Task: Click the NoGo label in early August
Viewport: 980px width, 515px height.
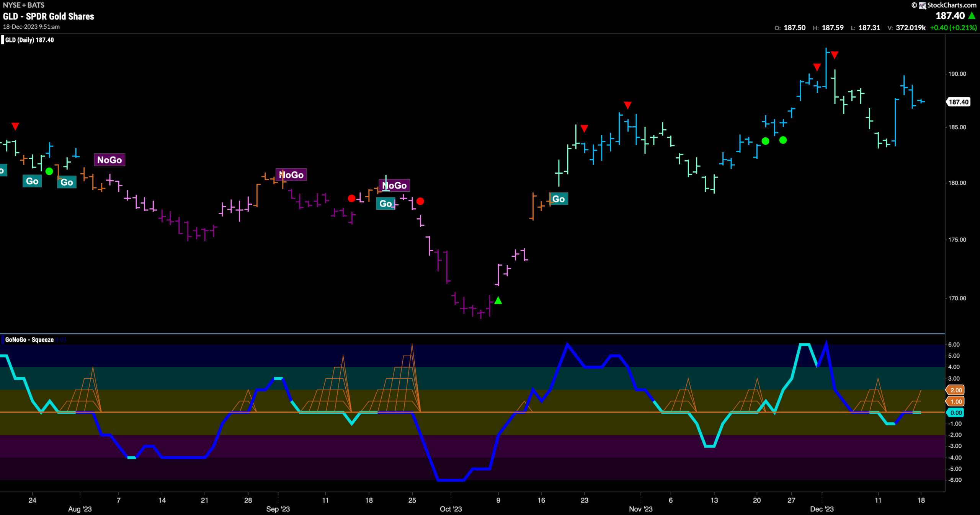Action: tap(109, 160)
